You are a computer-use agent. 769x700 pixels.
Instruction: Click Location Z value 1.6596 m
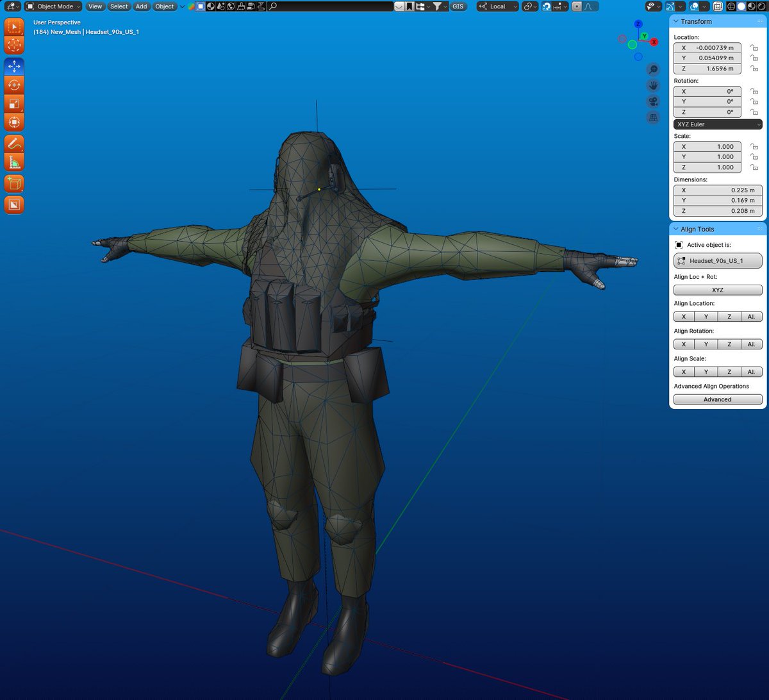707,69
